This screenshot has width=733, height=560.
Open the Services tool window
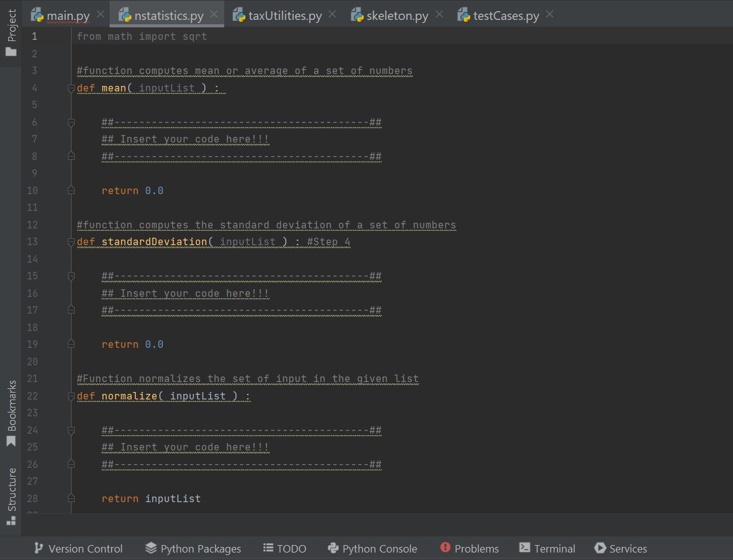click(620, 548)
